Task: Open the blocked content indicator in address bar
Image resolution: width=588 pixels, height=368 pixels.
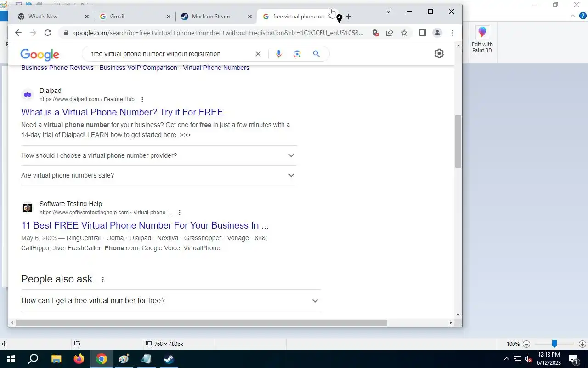Action: pos(375,33)
